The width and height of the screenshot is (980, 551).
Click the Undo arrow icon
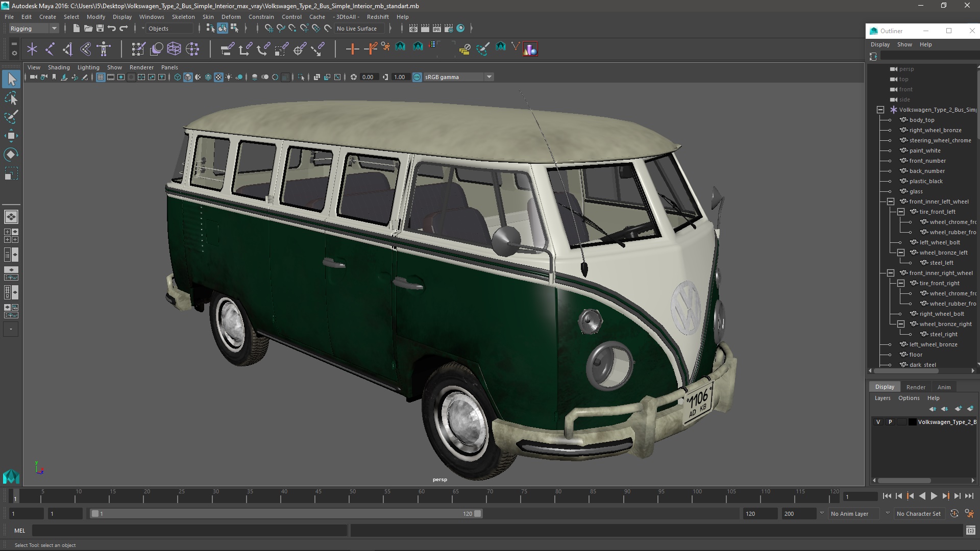(x=112, y=29)
